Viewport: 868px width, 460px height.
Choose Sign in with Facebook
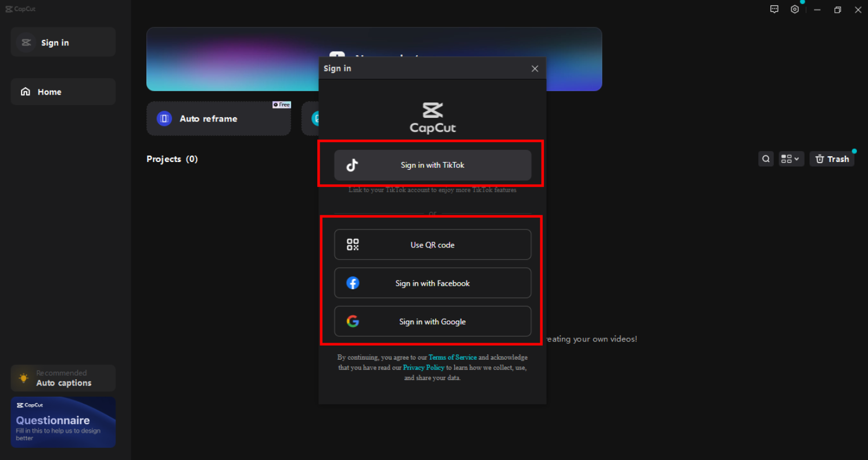coord(433,283)
